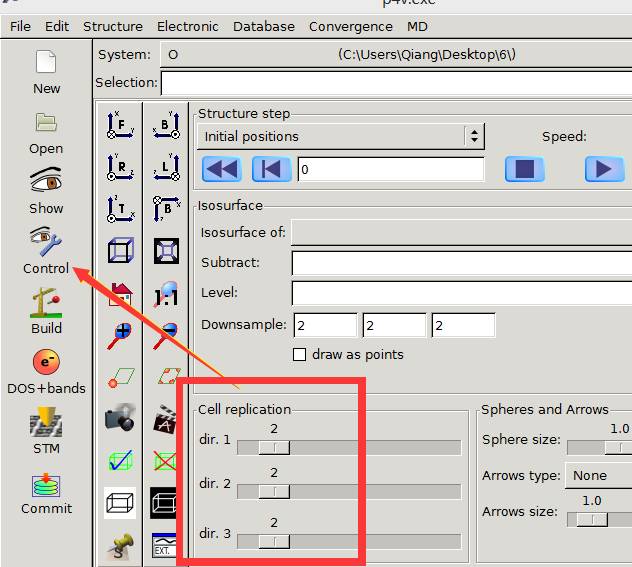Click the rewind to first step button
This screenshot has height=567, width=632.
[x=222, y=169]
